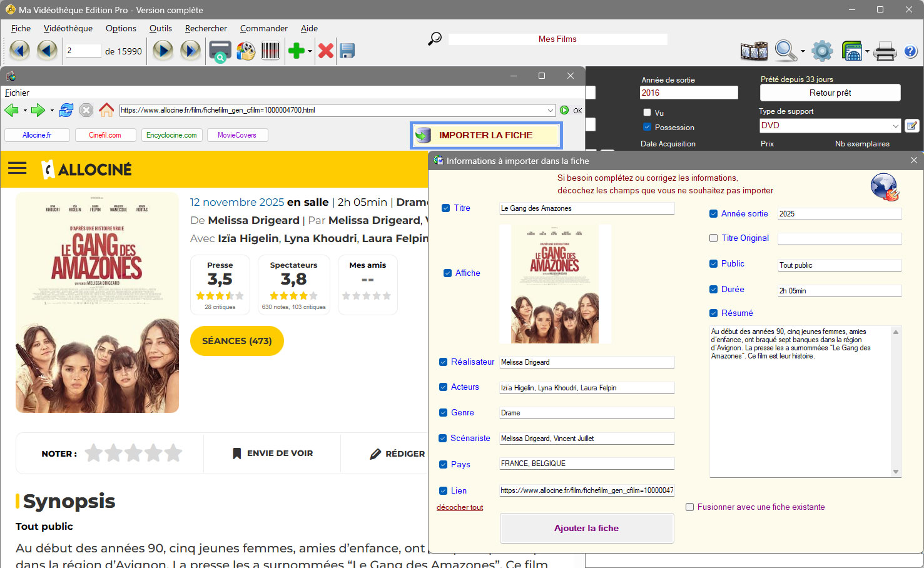Print the videotheque using the printer icon

click(885, 51)
